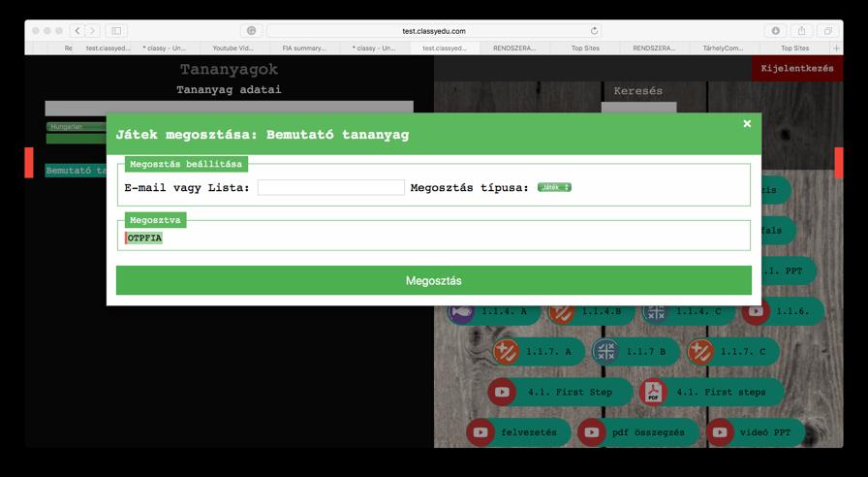Play the felvezetés video icon
868x477 pixels.
tap(480, 432)
